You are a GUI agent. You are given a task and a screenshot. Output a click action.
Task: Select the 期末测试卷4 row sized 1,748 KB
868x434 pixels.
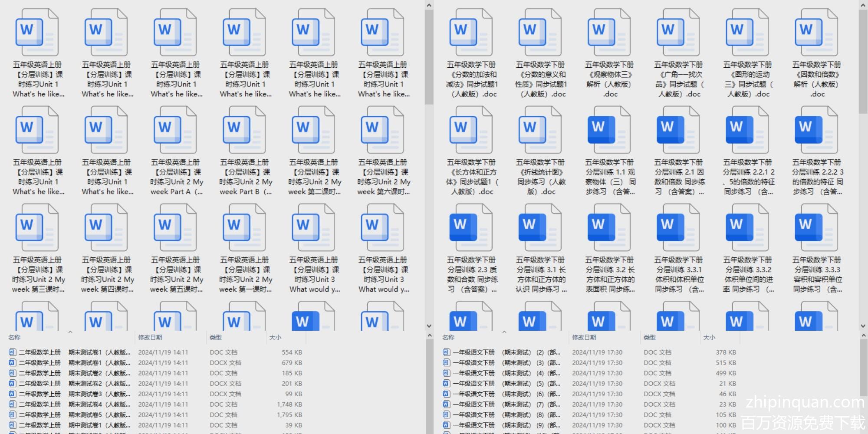(155, 404)
